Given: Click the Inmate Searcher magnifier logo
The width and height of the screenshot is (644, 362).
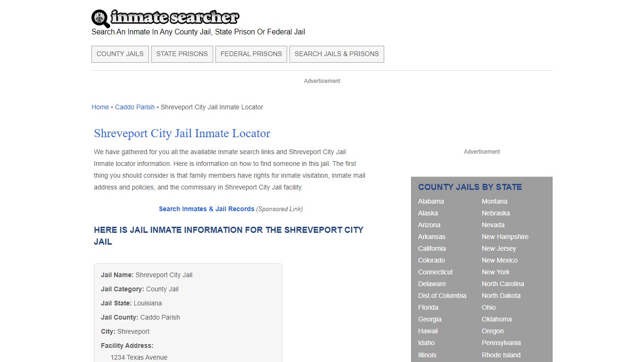Looking at the screenshot, I should tap(100, 18).
